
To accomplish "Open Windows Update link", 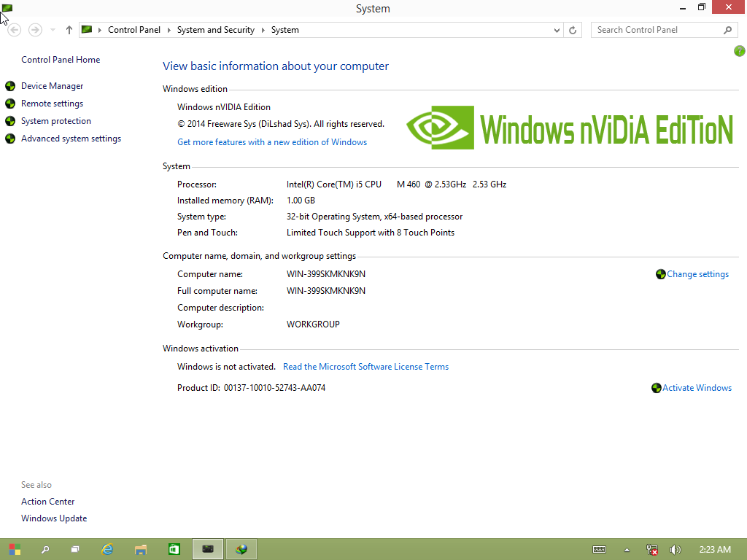I will tap(54, 518).
